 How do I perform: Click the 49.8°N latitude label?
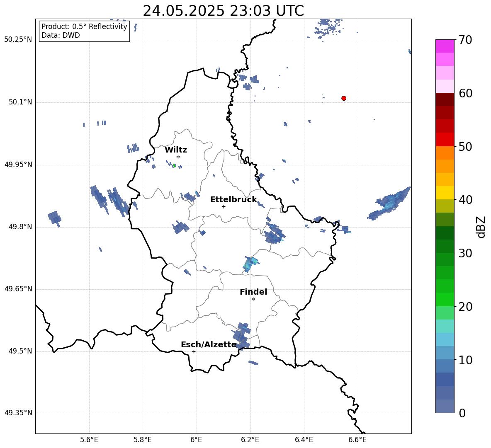click(20, 227)
